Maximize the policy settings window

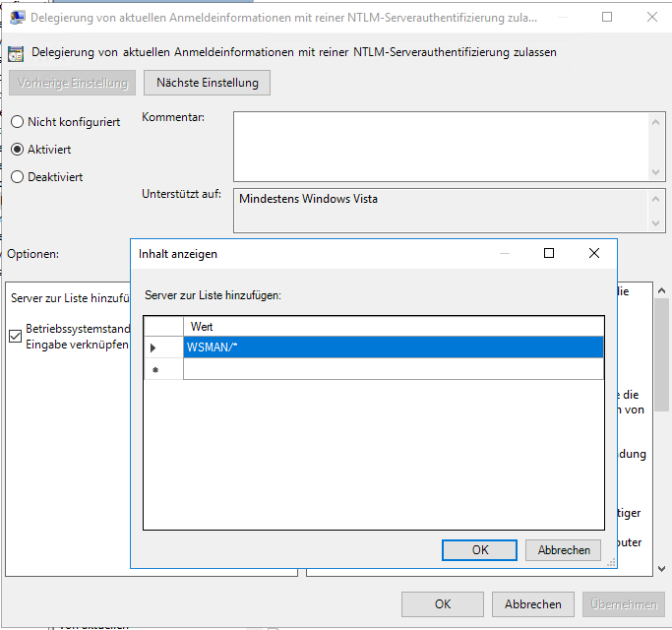click(607, 17)
